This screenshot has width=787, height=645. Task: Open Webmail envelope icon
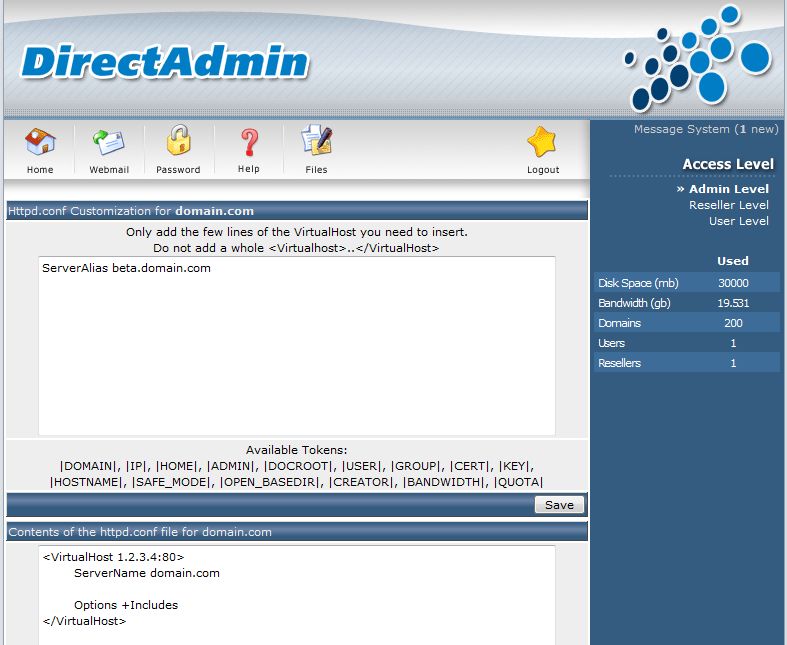click(109, 142)
